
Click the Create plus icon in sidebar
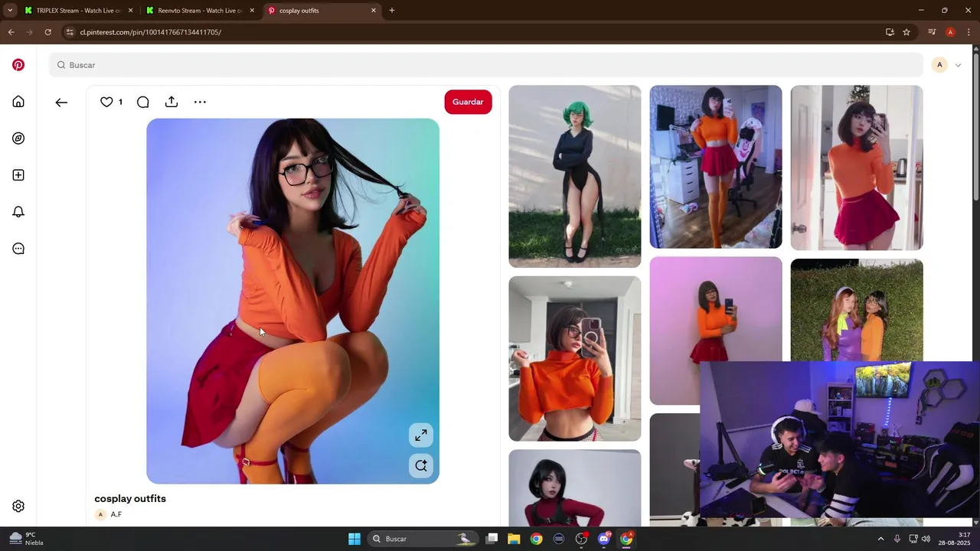[18, 175]
